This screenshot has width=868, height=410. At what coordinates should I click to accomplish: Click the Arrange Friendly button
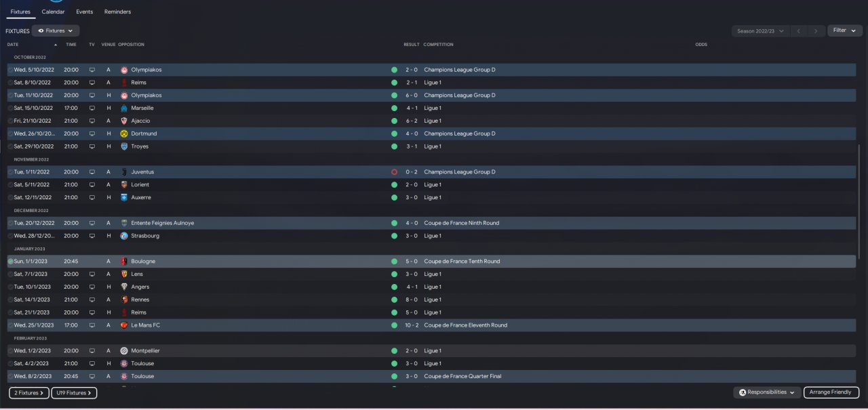831,392
